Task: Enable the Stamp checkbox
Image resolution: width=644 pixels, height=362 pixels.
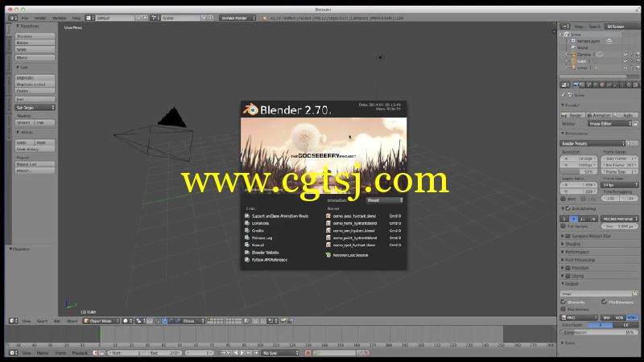Action: [568, 276]
